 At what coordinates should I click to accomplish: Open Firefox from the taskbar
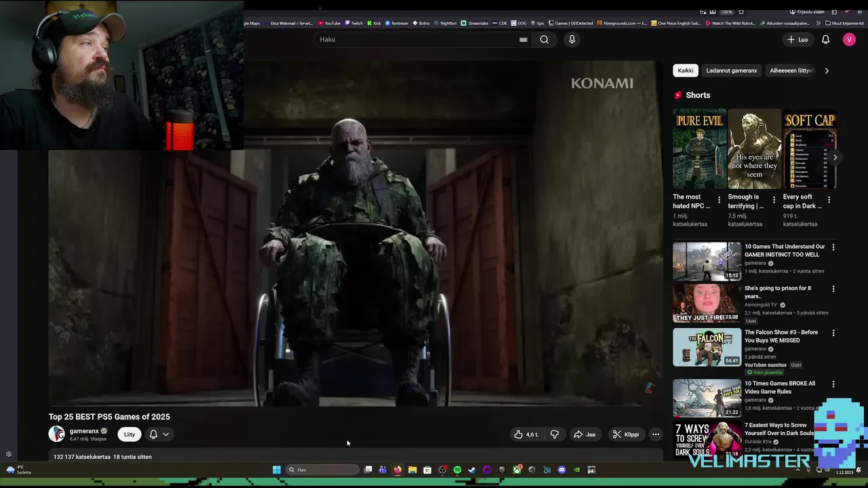(397, 470)
